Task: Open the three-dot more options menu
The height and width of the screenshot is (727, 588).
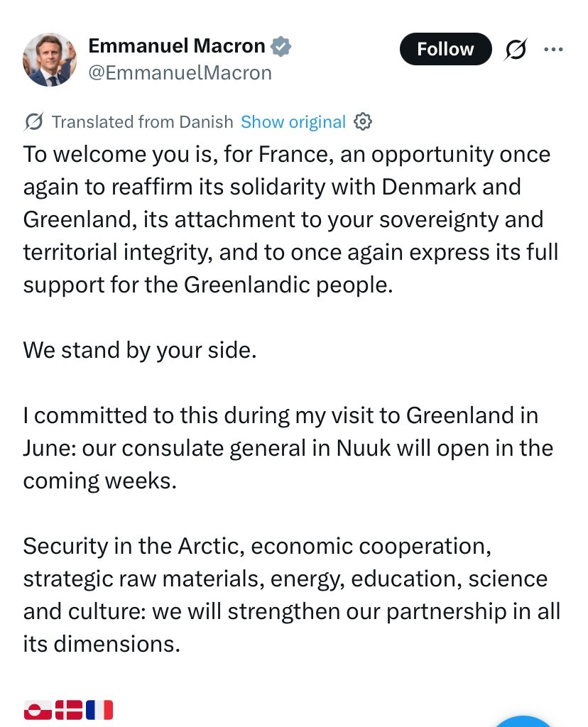Action: pyautogui.click(x=553, y=49)
